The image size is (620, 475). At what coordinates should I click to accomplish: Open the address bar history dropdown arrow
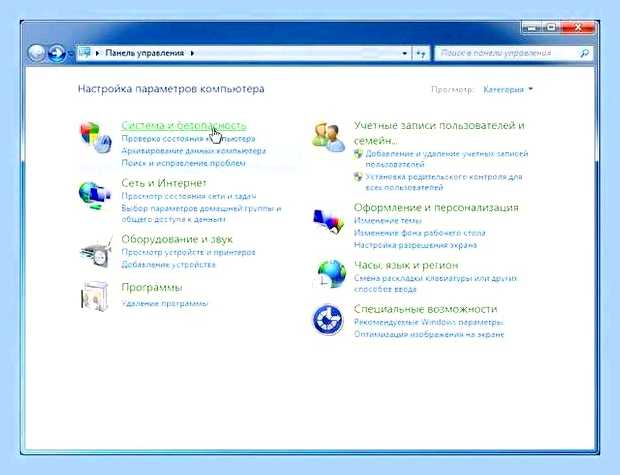(x=405, y=53)
